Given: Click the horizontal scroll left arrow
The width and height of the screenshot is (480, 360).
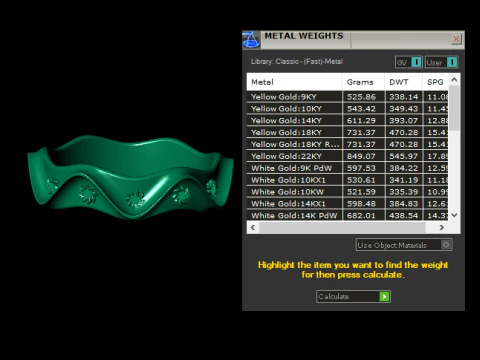Looking at the screenshot, I should (x=253, y=227).
